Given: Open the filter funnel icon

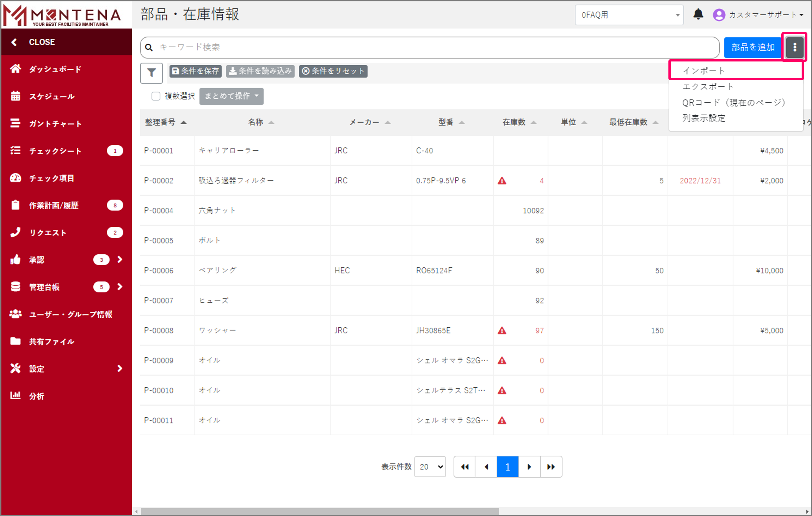Looking at the screenshot, I should point(151,73).
